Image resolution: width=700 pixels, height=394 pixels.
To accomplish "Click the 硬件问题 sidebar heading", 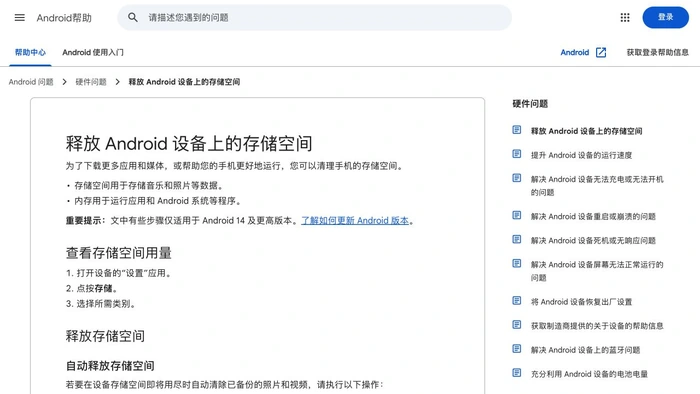I will [x=530, y=104].
